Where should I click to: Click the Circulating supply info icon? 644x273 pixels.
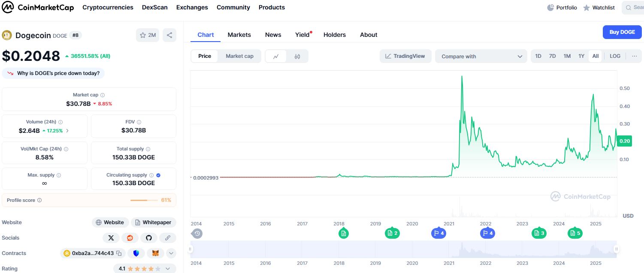[151, 175]
